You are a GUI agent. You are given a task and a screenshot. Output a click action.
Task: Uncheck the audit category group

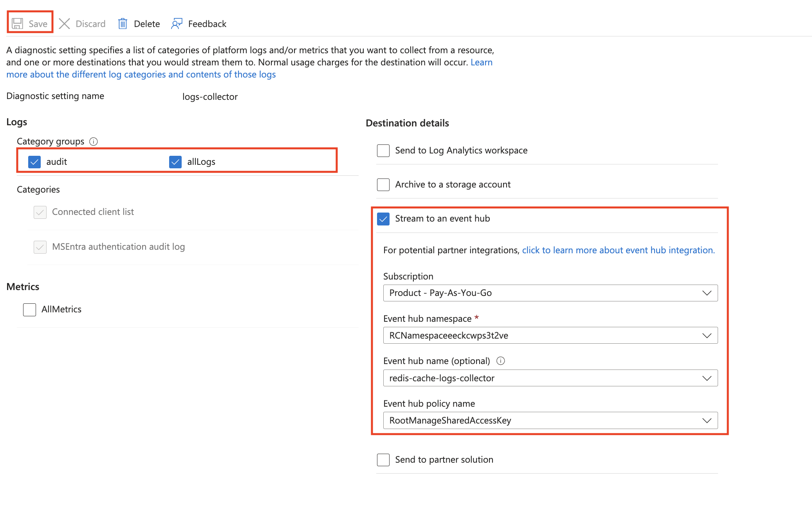pos(34,162)
